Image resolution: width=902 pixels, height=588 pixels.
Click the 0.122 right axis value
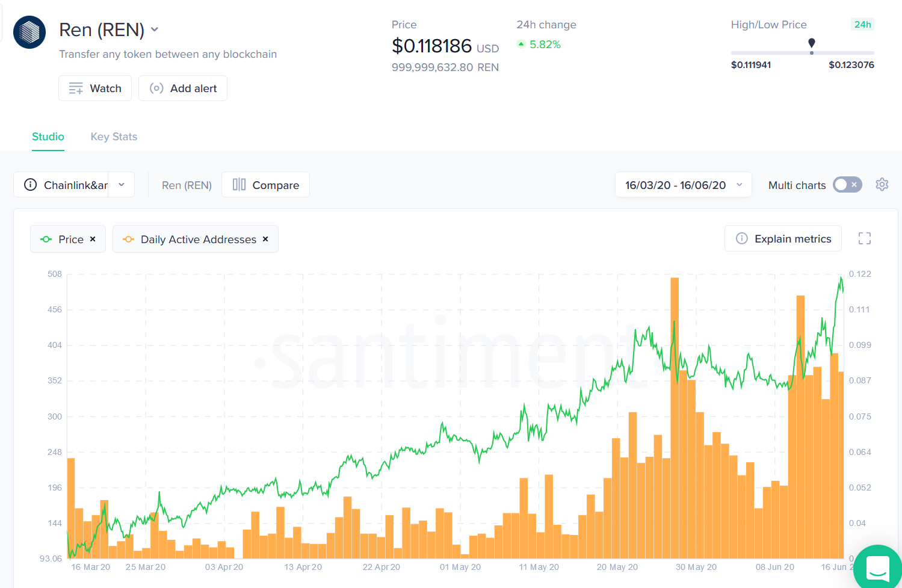[x=860, y=274]
